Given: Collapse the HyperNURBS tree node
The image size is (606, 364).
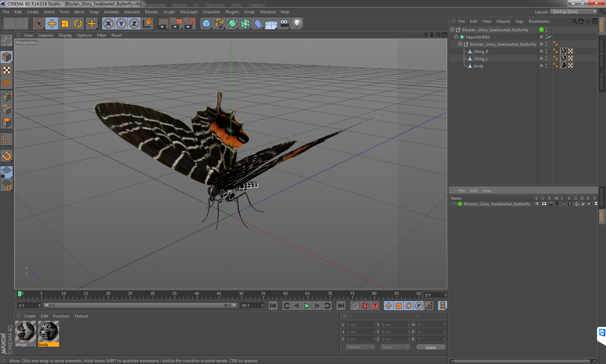Looking at the screenshot, I should [456, 37].
